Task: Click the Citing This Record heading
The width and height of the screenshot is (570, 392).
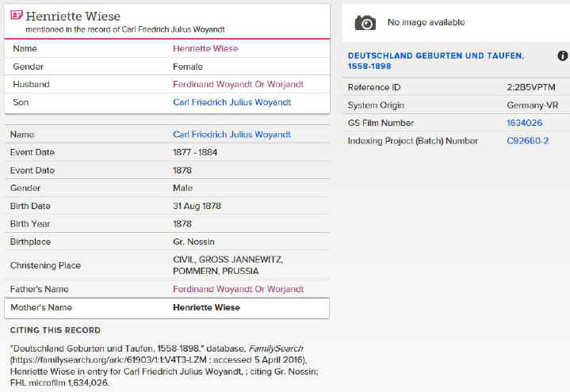Action: (x=55, y=330)
